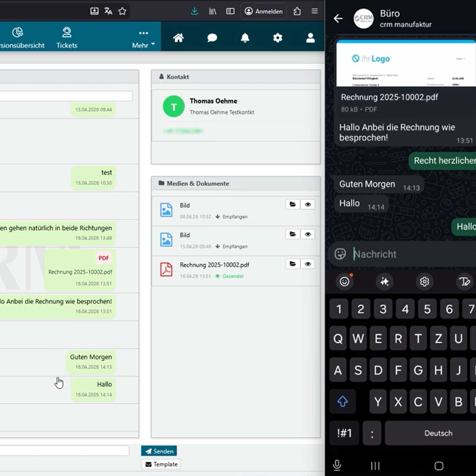The height and width of the screenshot is (476, 476).
Task: Click the notifications bell icon
Action: click(x=245, y=37)
